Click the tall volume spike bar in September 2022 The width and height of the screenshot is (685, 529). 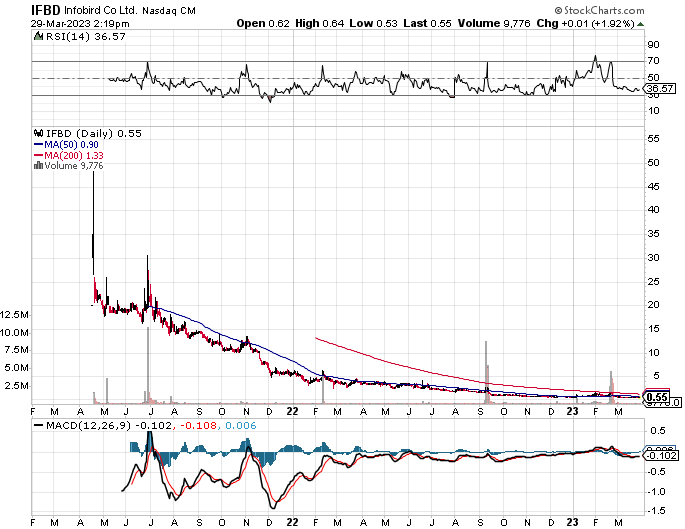coord(486,372)
